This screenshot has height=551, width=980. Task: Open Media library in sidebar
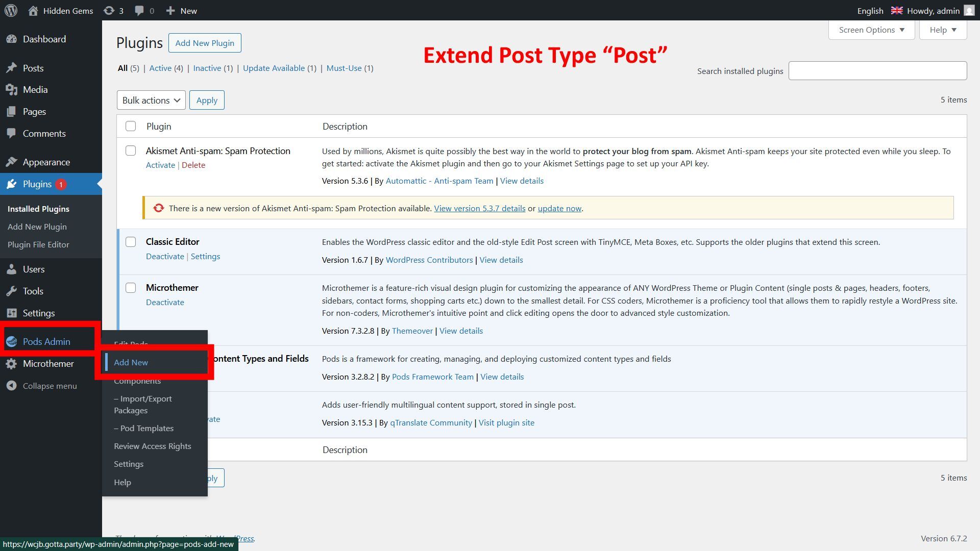tap(35, 89)
